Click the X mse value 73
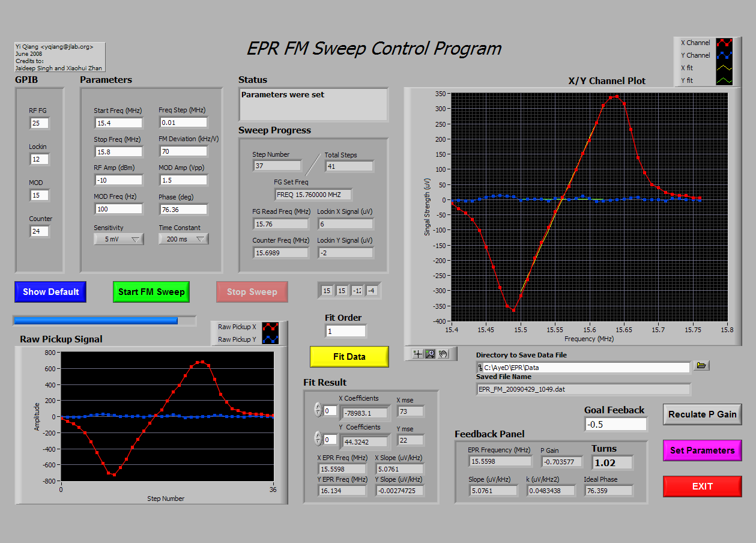The image size is (756, 543). click(x=411, y=411)
